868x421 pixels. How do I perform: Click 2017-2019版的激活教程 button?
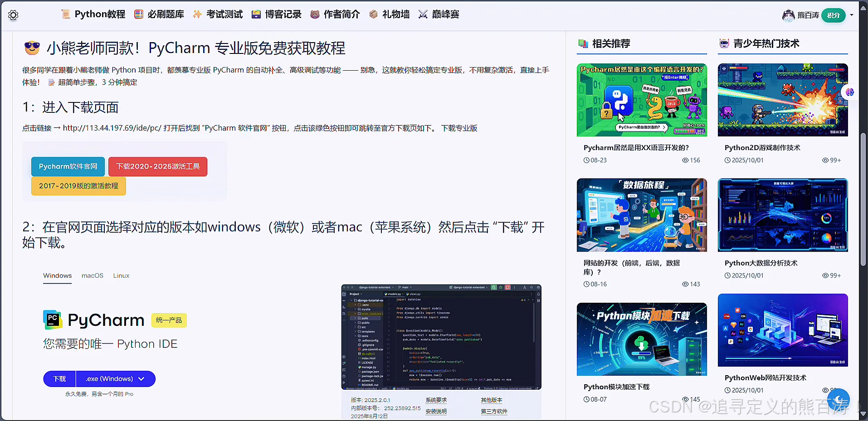coord(78,186)
